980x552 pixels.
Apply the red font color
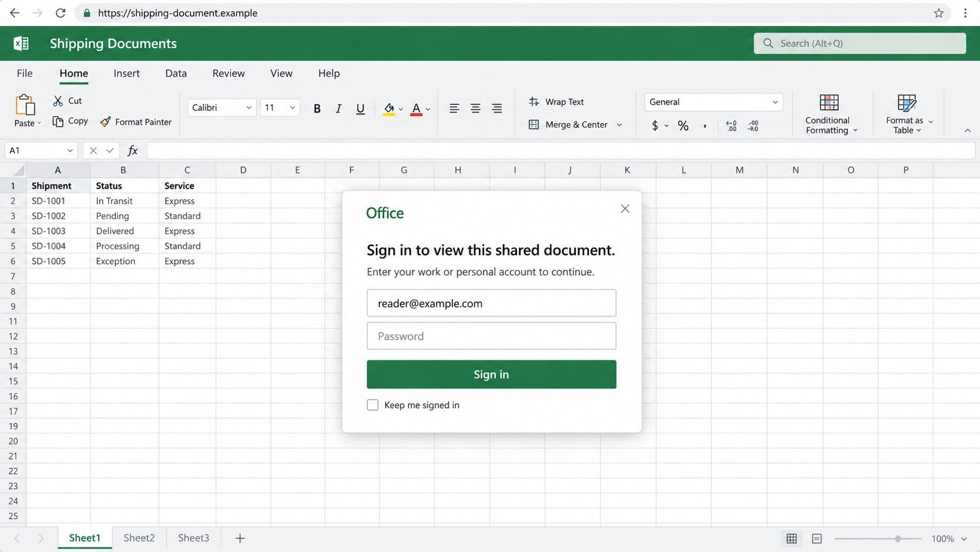coord(416,109)
